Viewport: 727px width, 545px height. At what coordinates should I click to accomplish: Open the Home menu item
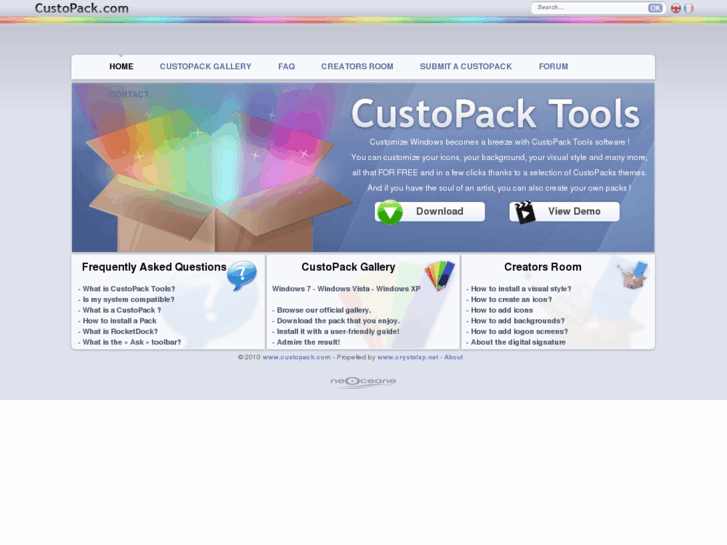click(x=121, y=66)
